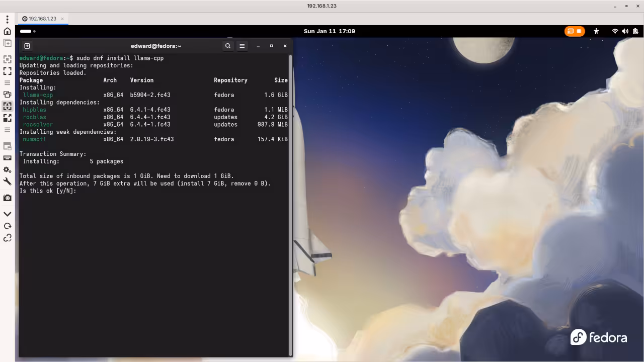Open the terminal search with magnifier icon
Viewport: 644px width, 362px height.
227,46
